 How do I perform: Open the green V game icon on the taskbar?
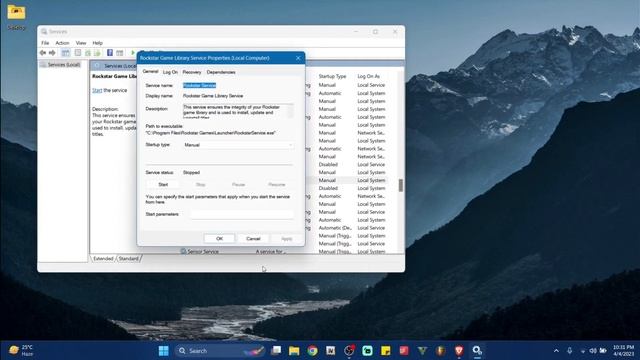click(x=422, y=351)
